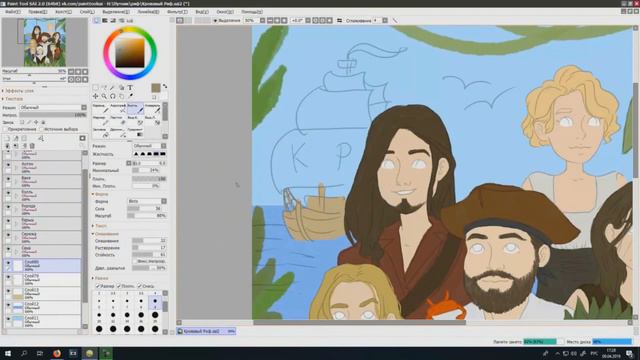640x360 pixels.
Task: Choose the Gradient tool preset
Action: [135, 132]
